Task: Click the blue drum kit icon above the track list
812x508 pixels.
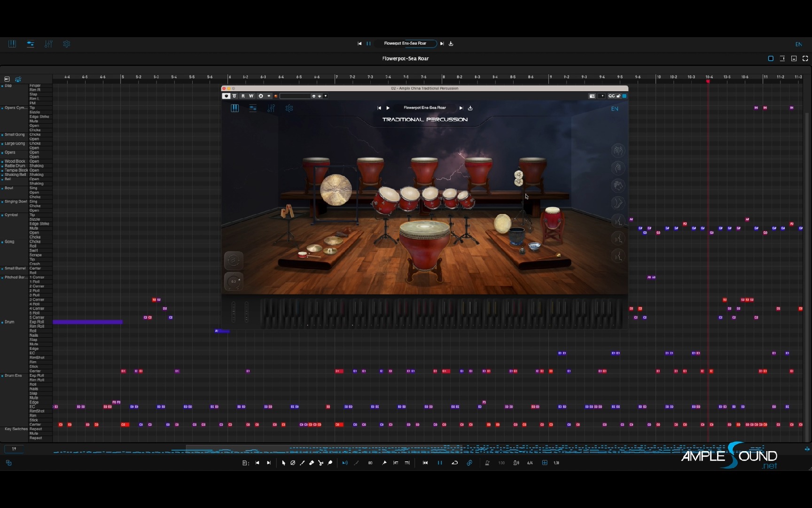Action: click(18, 79)
